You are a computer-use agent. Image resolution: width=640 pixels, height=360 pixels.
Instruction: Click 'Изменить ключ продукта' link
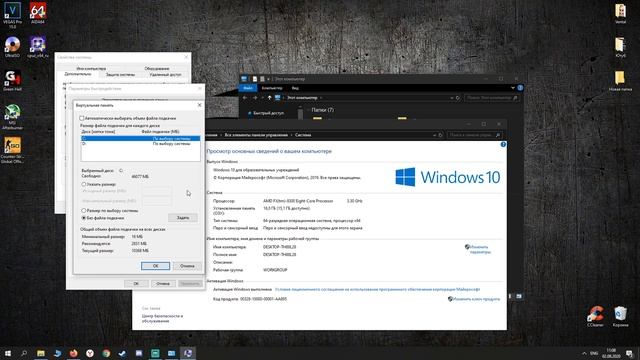[476, 299]
